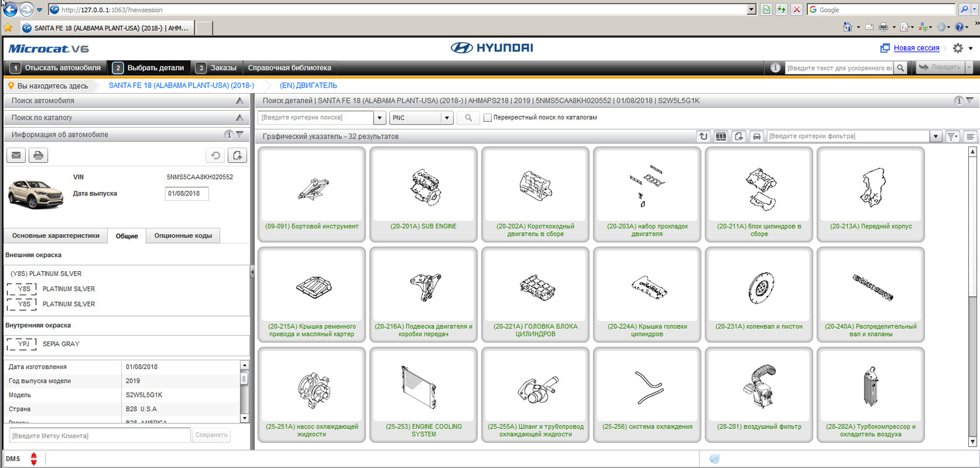This screenshot has width=980, height=468.
Task: Click the email envelope icon in vehicle info
Action: [16, 155]
